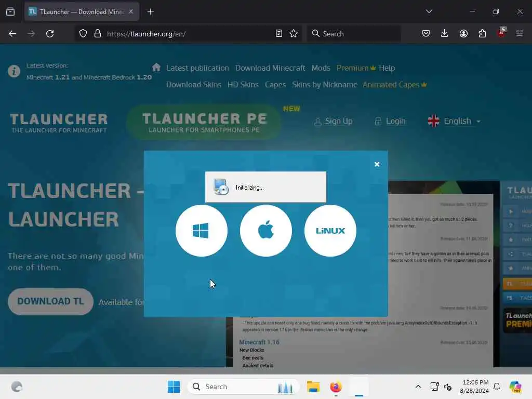Screen dimensions: 532x399
Task: Click the taskbar Search box
Action: [x=243, y=387]
